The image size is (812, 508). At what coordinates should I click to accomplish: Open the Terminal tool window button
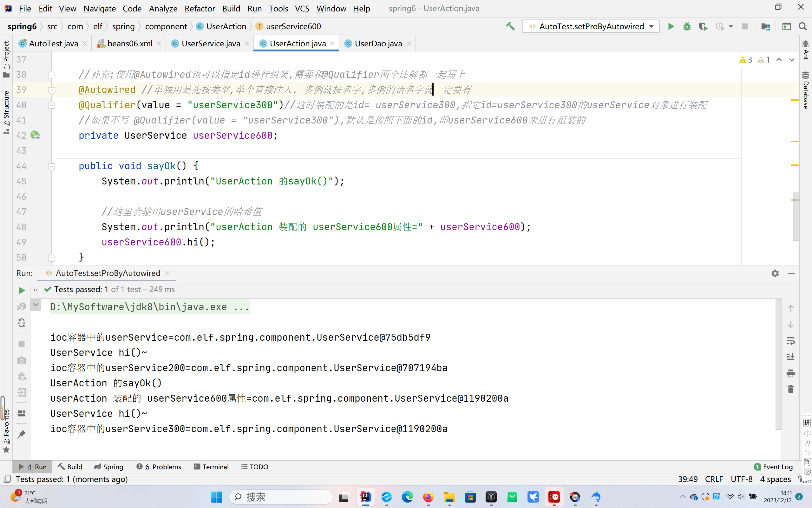[x=211, y=467]
